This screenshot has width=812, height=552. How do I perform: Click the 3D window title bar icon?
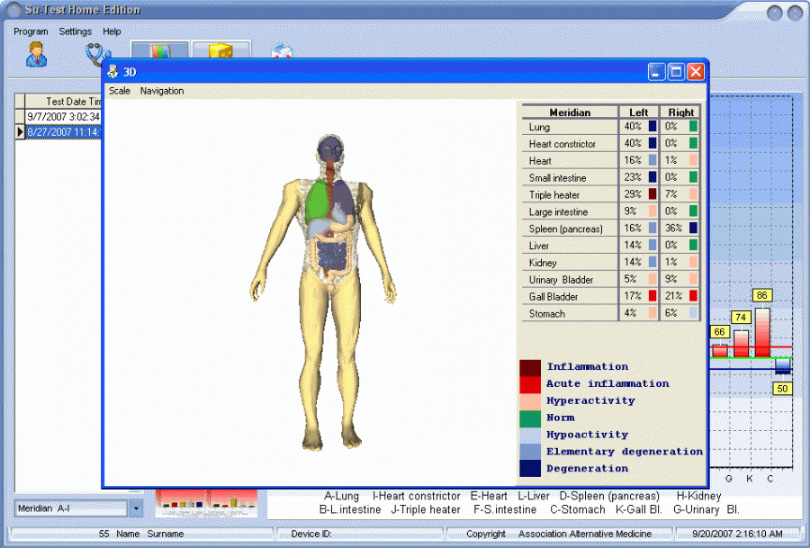pos(113,72)
